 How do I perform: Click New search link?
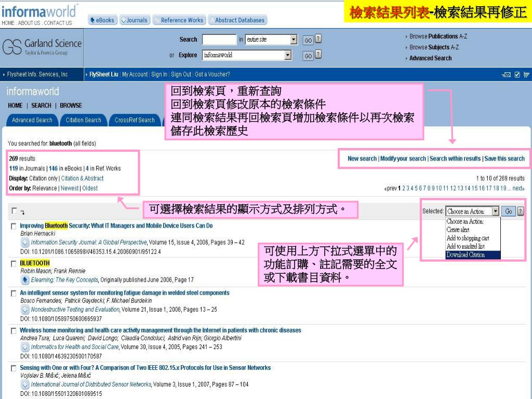pyautogui.click(x=362, y=158)
